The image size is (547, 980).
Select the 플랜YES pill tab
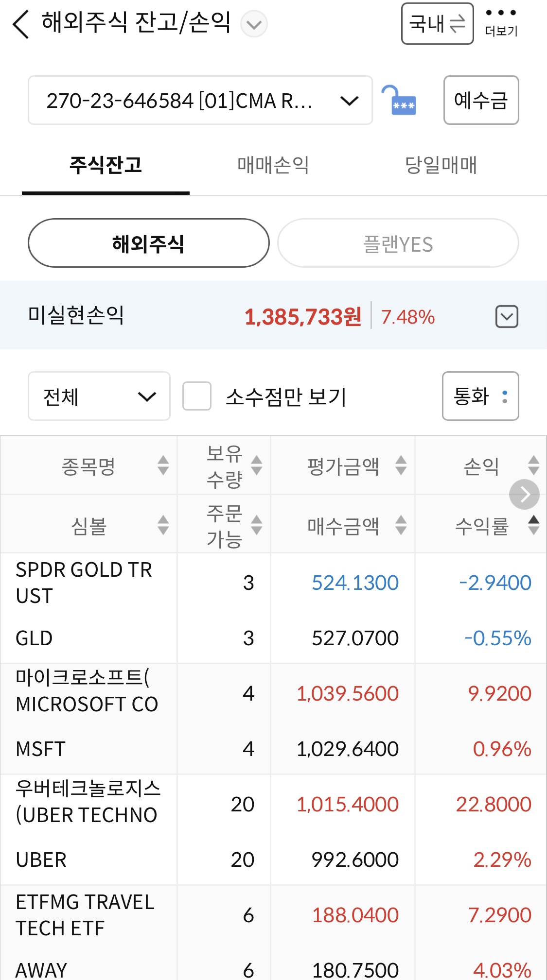point(398,243)
